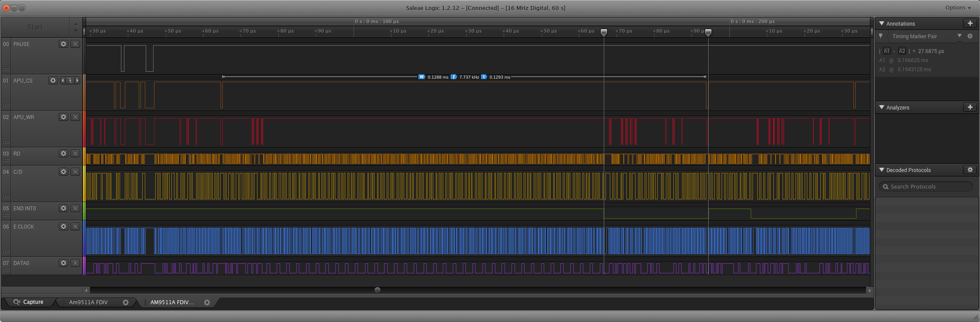Open Decoded Protocols settings gear

pos(970,170)
